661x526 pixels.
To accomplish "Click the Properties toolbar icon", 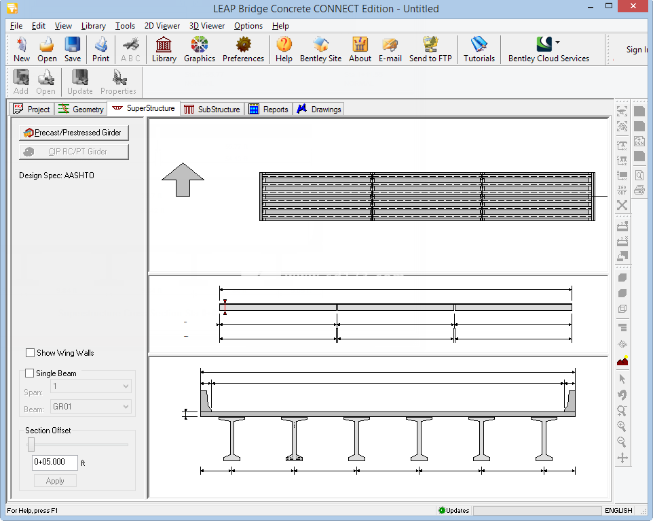I will (118, 82).
